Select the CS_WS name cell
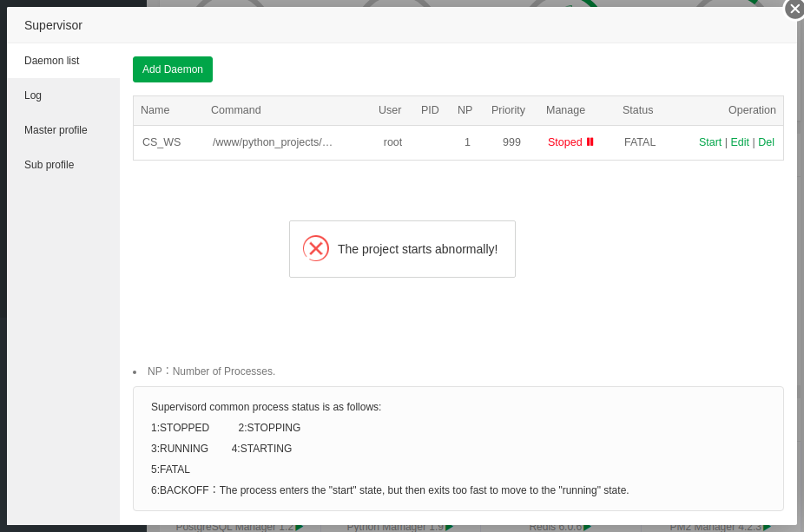This screenshot has height=532, width=804. [x=161, y=142]
